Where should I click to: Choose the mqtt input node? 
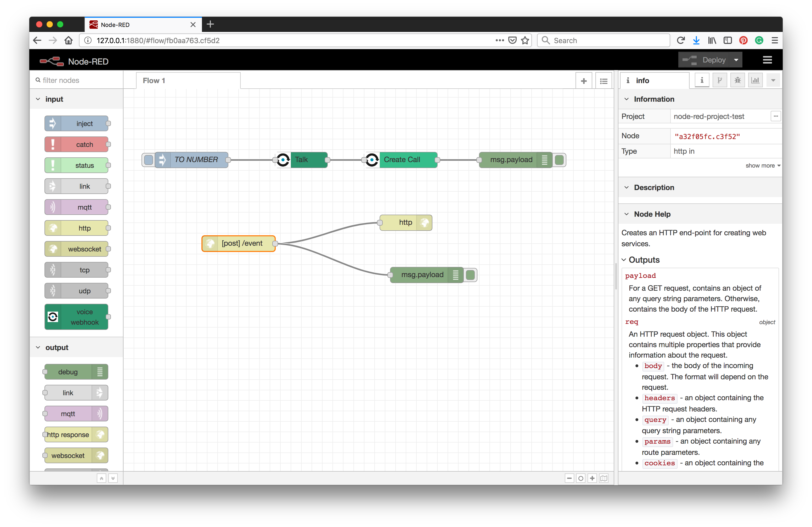76,207
